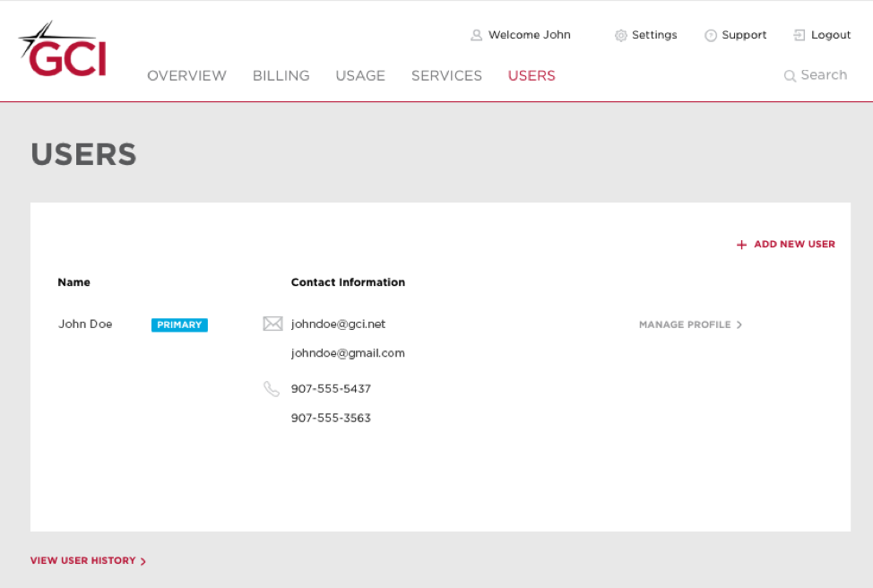
Task: Go to the Billing tab
Action: coord(281,75)
